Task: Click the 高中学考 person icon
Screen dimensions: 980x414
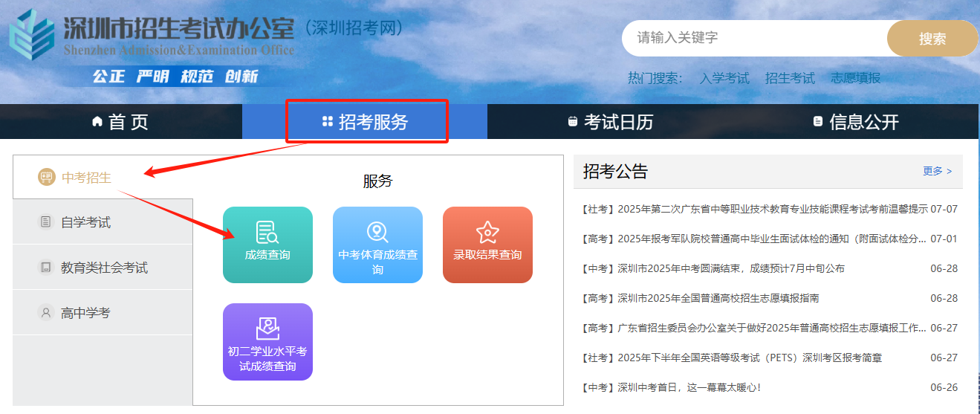Action: click(x=46, y=313)
